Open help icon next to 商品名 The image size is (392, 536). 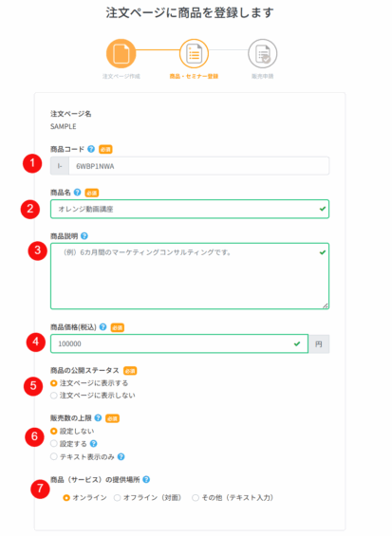[77, 193]
